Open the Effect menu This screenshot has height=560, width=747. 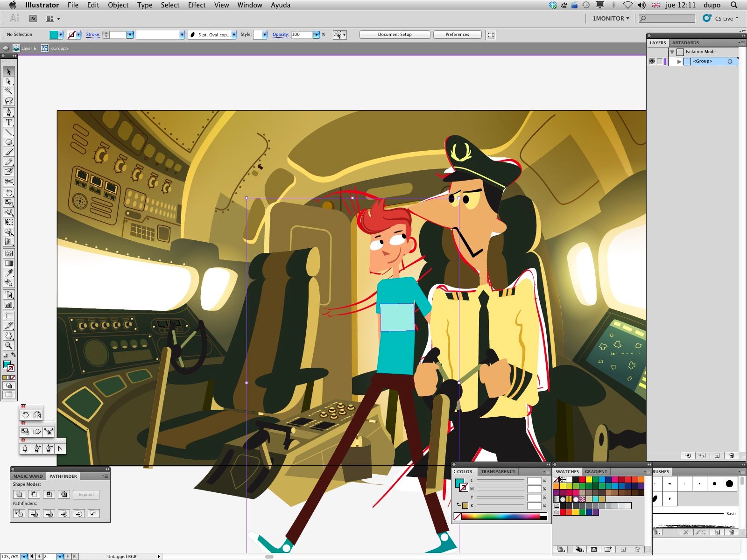(x=197, y=5)
